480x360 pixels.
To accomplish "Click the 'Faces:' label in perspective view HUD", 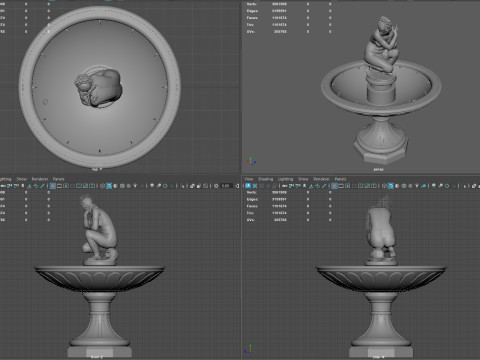I will (x=252, y=18).
